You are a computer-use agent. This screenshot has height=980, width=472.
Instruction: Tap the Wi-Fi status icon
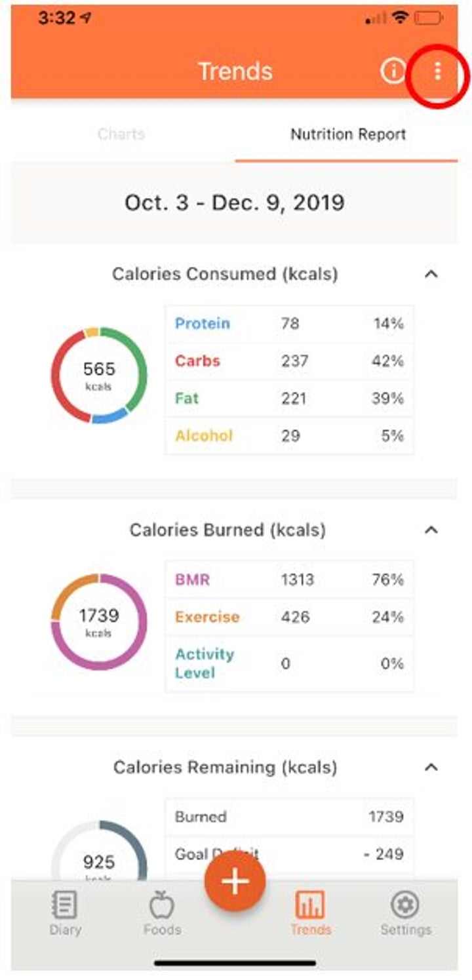click(399, 18)
